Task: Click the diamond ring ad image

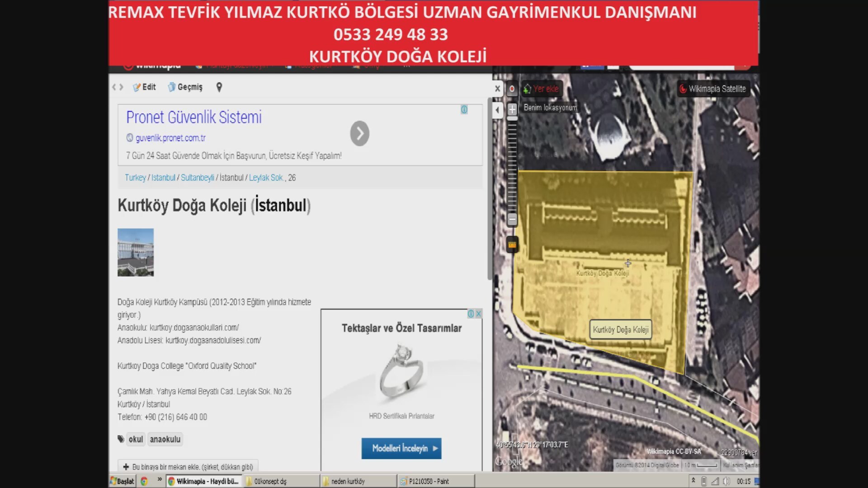Action: pyautogui.click(x=401, y=370)
